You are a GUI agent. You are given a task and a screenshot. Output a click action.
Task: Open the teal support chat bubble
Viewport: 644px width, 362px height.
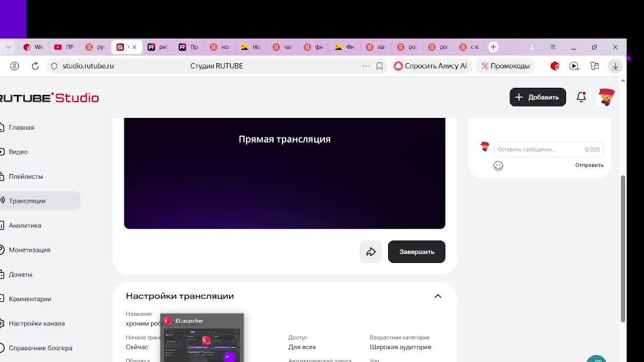click(596, 358)
